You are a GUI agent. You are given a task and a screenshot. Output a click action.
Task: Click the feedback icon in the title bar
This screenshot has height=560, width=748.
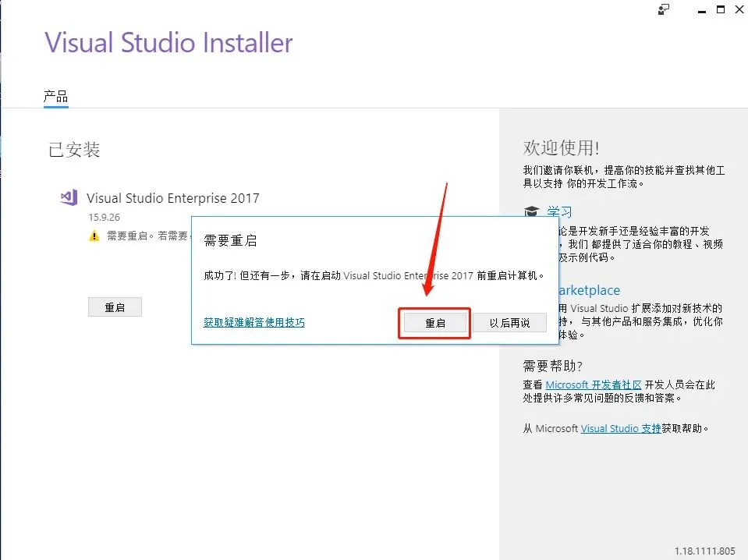pyautogui.click(x=663, y=9)
